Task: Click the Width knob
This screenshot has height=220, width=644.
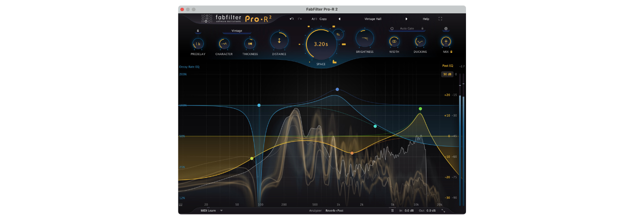Action: coord(394,42)
